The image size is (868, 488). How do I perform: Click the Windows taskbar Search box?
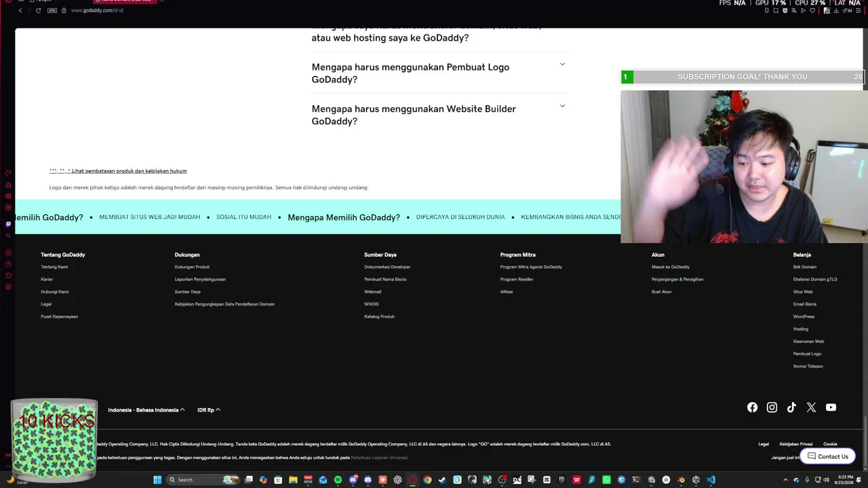[203, 480]
